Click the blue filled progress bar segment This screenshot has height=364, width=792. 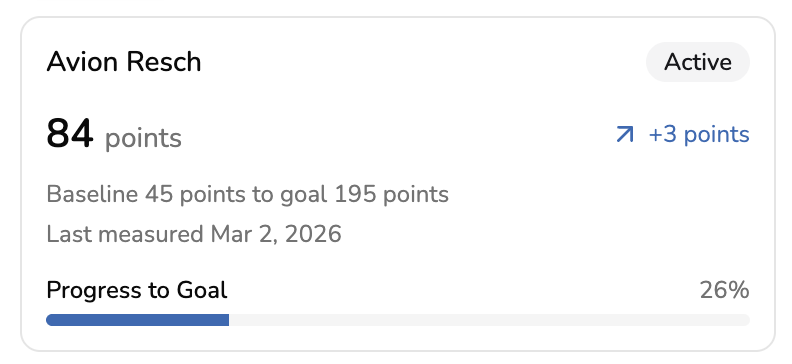tap(137, 320)
